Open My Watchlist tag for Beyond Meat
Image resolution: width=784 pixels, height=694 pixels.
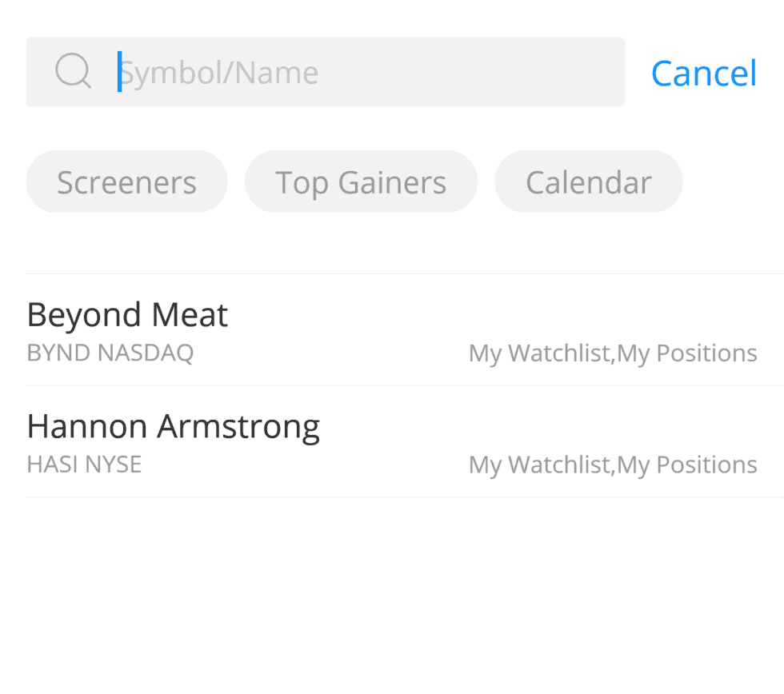click(538, 353)
